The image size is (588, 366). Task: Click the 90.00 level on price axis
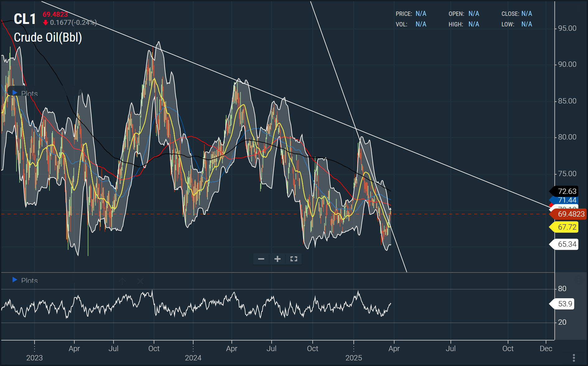[567, 64]
